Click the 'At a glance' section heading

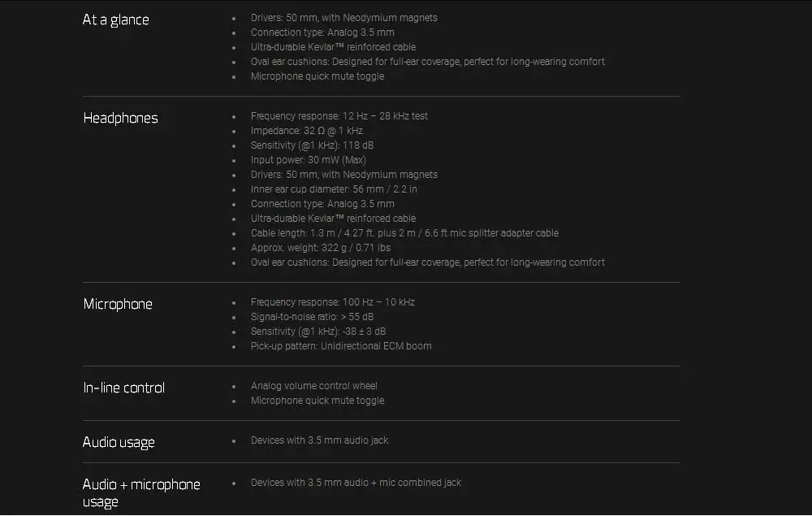point(116,20)
